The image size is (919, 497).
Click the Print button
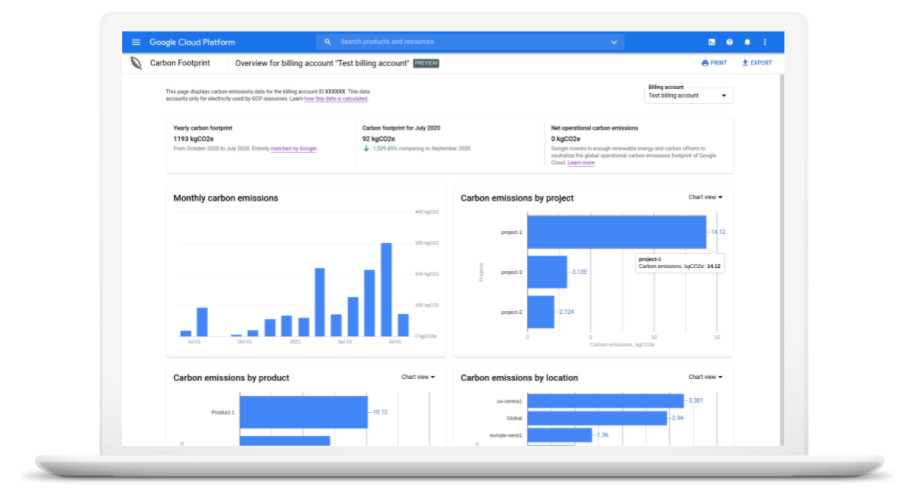point(714,63)
